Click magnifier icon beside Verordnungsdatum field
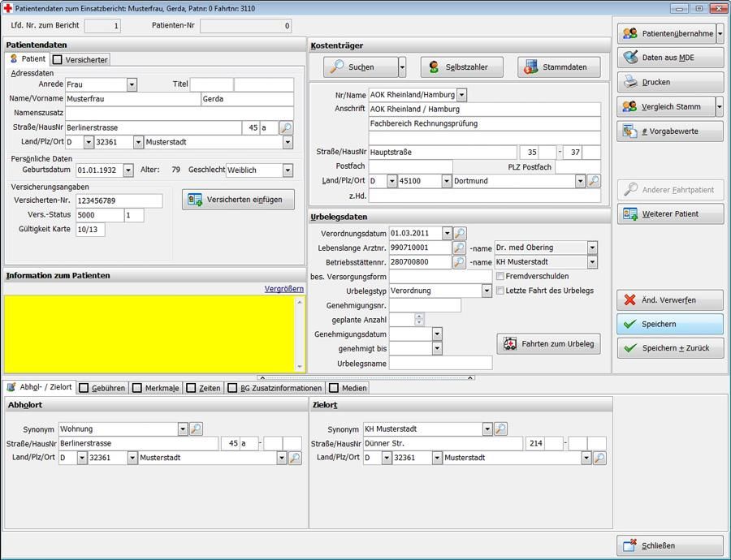The height and width of the screenshot is (560, 731). click(x=460, y=233)
